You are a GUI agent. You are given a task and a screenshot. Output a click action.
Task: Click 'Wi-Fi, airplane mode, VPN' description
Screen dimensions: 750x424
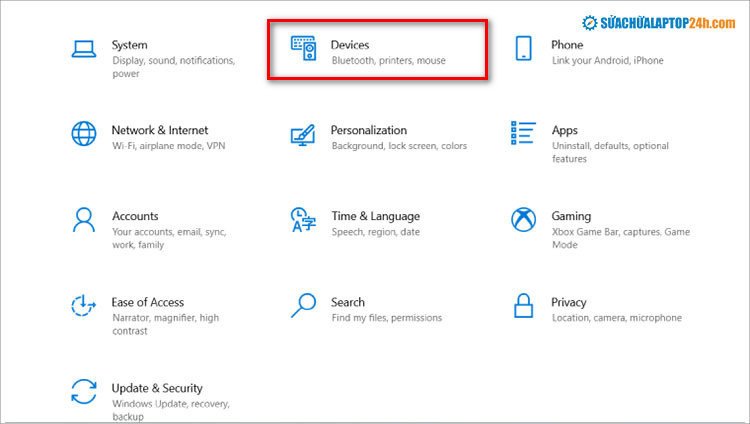click(167, 146)
